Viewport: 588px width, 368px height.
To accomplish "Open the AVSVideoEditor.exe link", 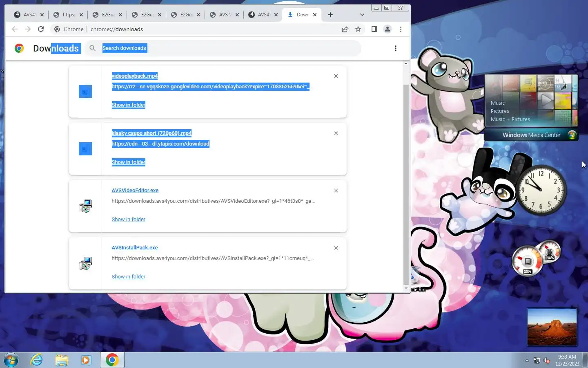I will pyautogui.click(x=135, y=191).
